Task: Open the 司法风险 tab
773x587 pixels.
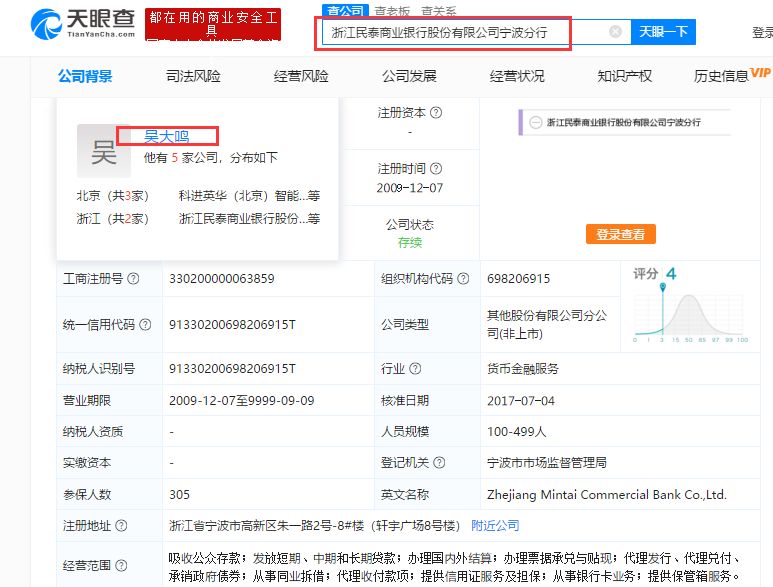Action: coord(193,76)
